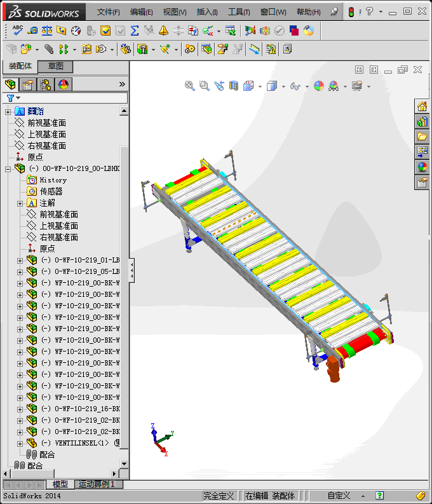Open the Compare Documents tool
This screenshot has height=504, width=432.
[x=192, y=31]
